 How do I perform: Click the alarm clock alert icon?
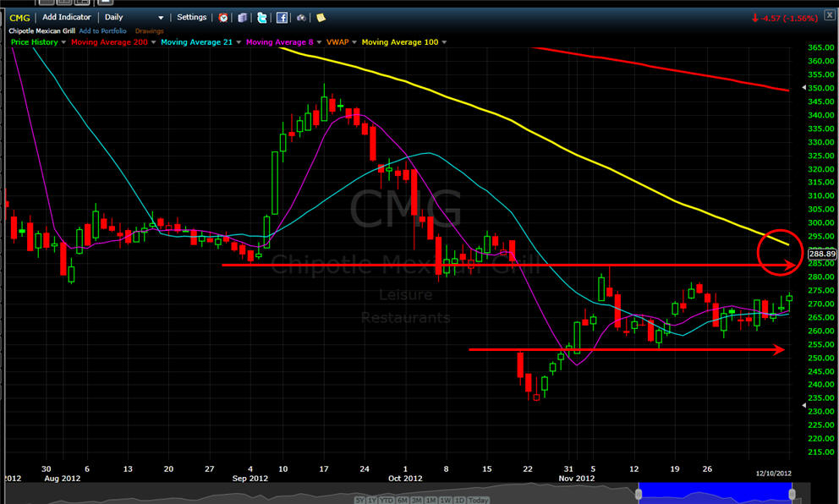coord(223,17)
